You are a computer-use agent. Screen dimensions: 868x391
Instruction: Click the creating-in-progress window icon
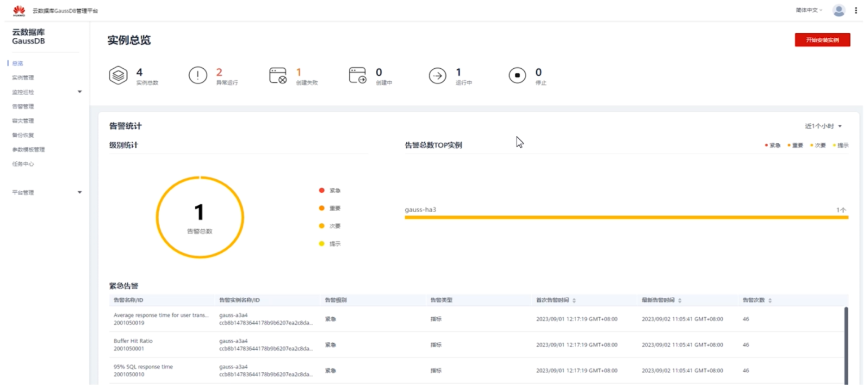(358, 76)
